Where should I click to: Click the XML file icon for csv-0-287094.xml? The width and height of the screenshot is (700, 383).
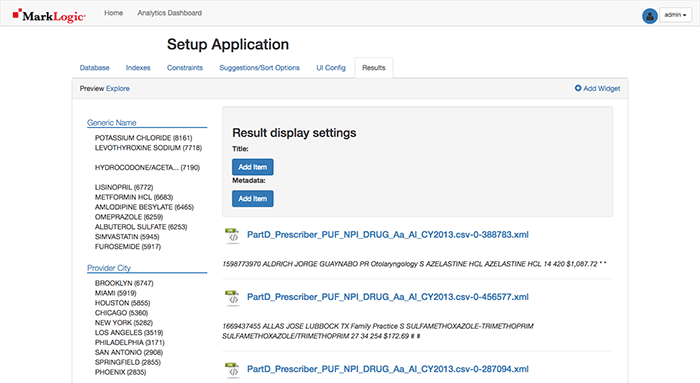[232, 370]
